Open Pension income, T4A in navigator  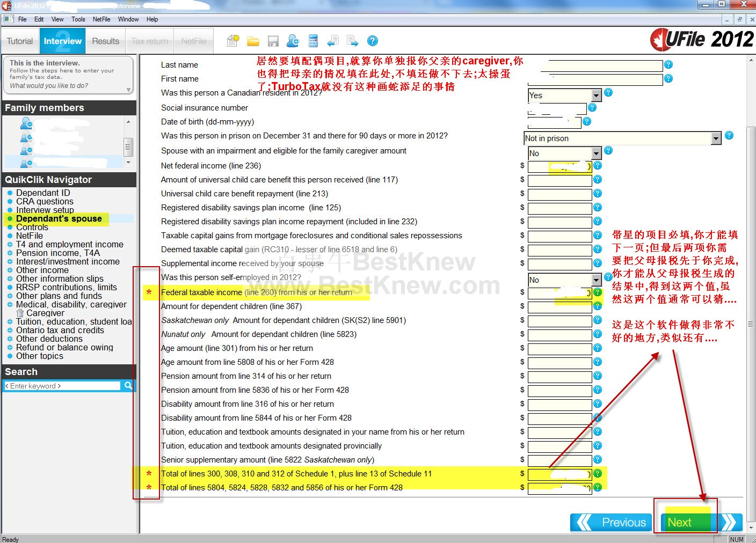pyautogui.click(x=58, y=253)
